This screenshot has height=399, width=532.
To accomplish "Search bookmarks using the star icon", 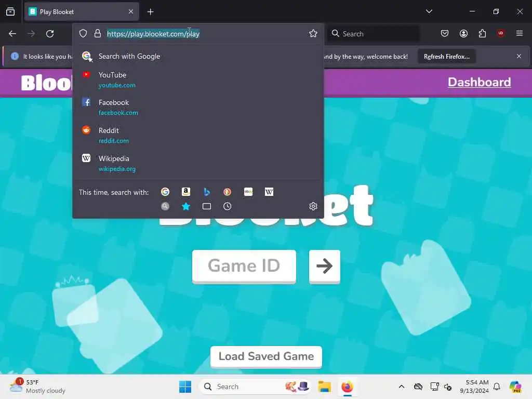I will pos(186,206).
